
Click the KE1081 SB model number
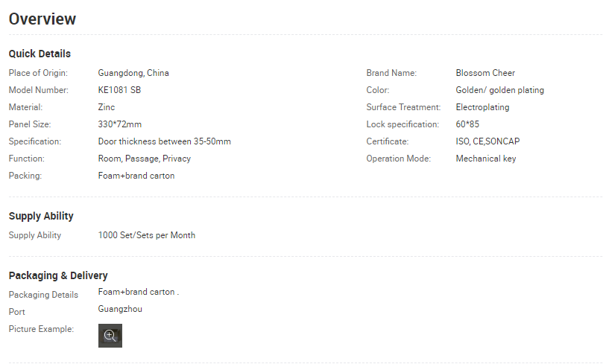pyautogui.click(x=119, y=90)
